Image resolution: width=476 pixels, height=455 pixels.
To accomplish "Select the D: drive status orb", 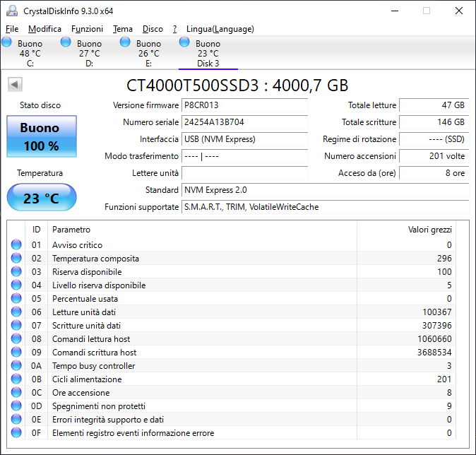I will pyautogui.click(x=66, y=42).
